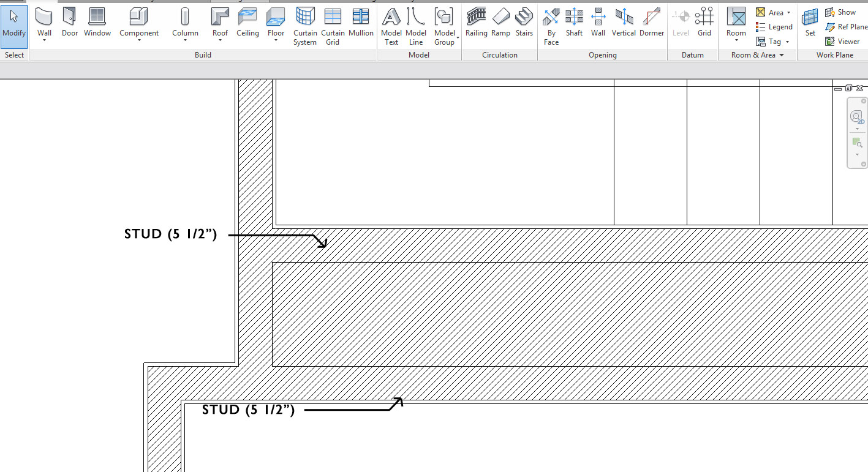Click the Circulation panel label
The height and width of the screenshot is (472, 868).
500,55
